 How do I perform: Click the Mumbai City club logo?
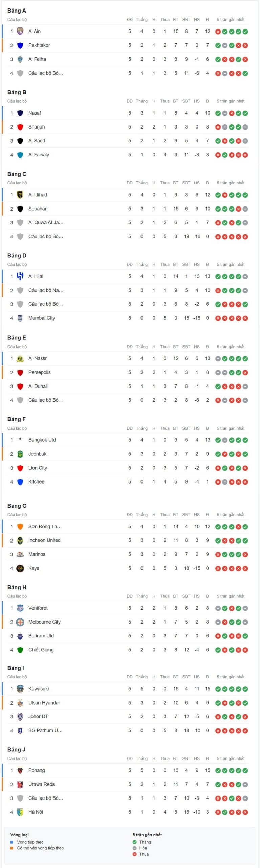pos(20,318)
